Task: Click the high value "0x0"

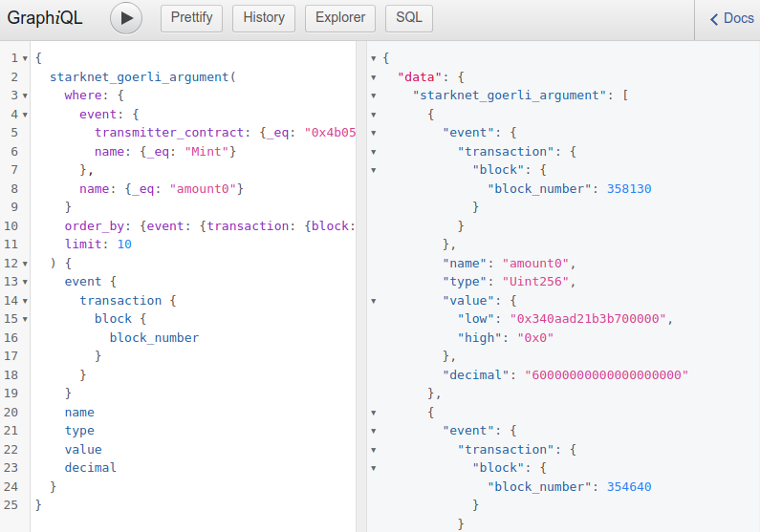Action: pos(535,338)
